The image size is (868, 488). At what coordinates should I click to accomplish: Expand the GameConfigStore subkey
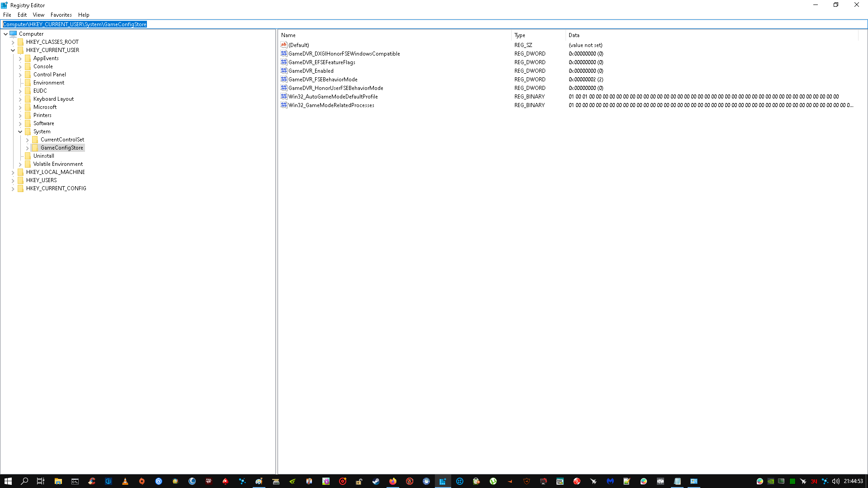[27, 148]
